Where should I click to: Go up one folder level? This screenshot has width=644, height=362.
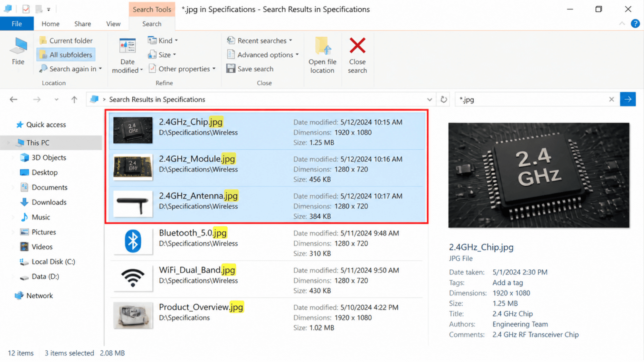[x=74, y=99]
